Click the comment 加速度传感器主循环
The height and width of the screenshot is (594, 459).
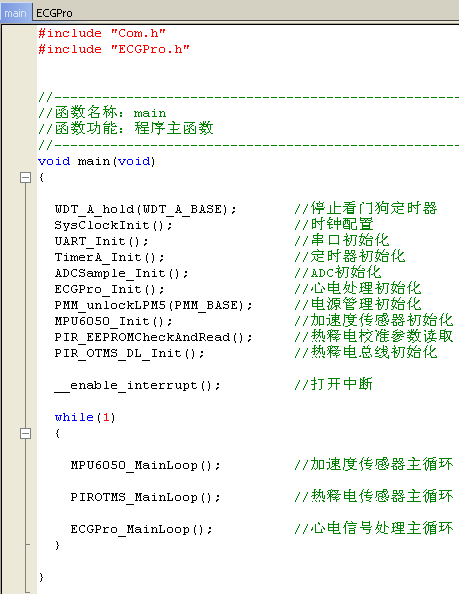tap(374, 464)
